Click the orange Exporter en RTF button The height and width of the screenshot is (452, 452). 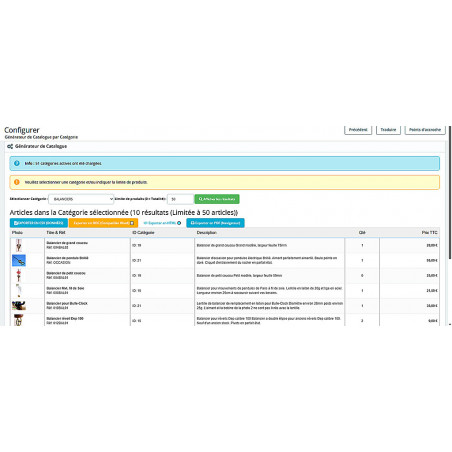[x=104, y=223]
